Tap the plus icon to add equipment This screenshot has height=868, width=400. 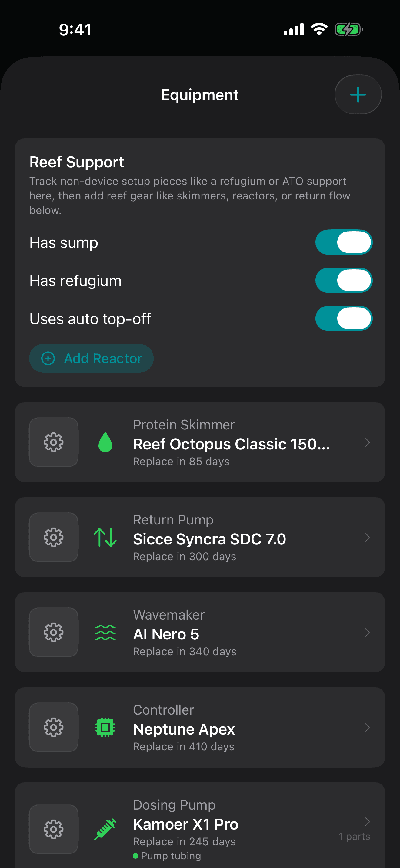(x=358, y=94)
